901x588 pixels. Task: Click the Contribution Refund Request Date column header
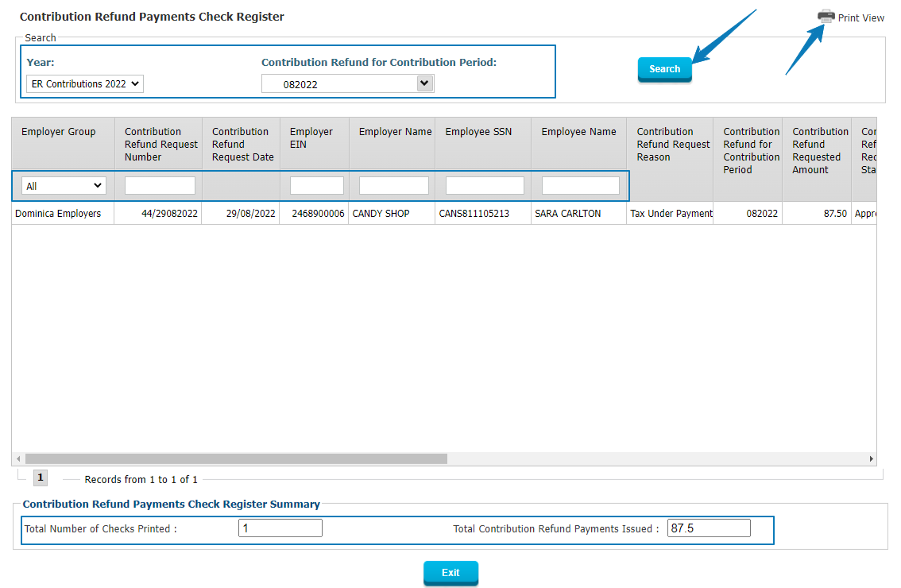point(242,145)
